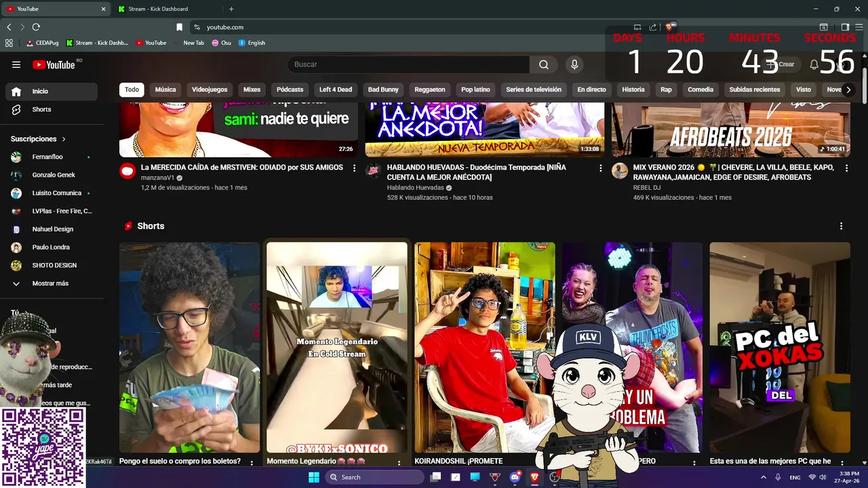Open the Hablando Huevadas channel avatar
Image resolution: width=868 pixels, height=488 pixels.
[373, 171]
